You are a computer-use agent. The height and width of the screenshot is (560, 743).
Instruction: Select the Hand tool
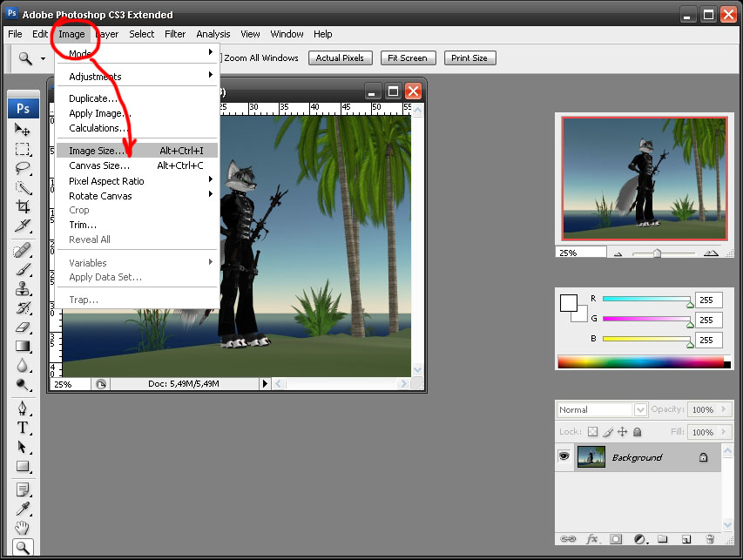24,527
